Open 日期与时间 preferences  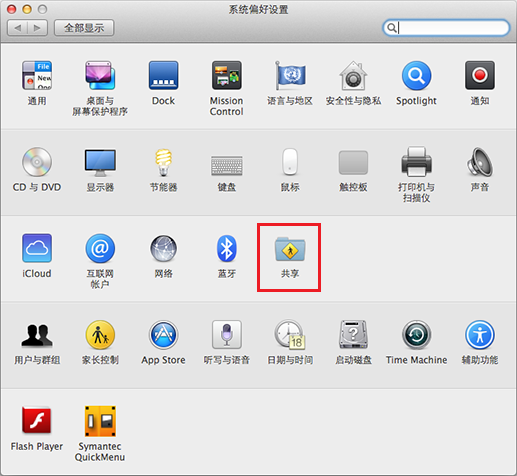click(290, 335)
